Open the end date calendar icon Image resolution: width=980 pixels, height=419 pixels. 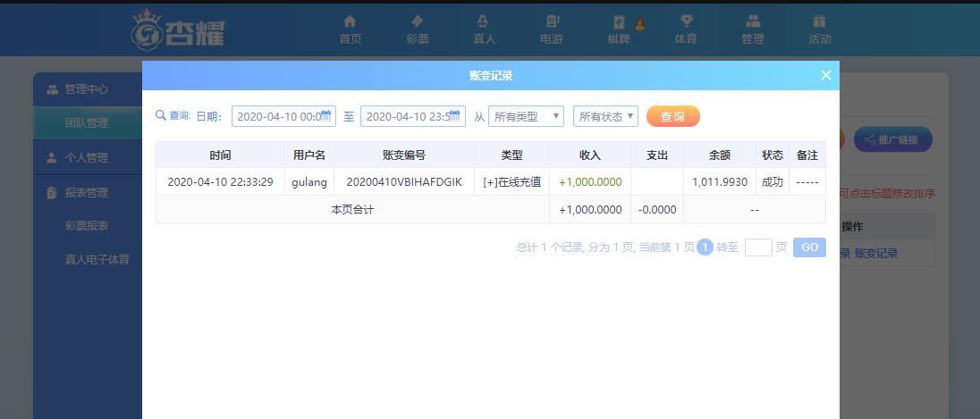pos(455,115)
